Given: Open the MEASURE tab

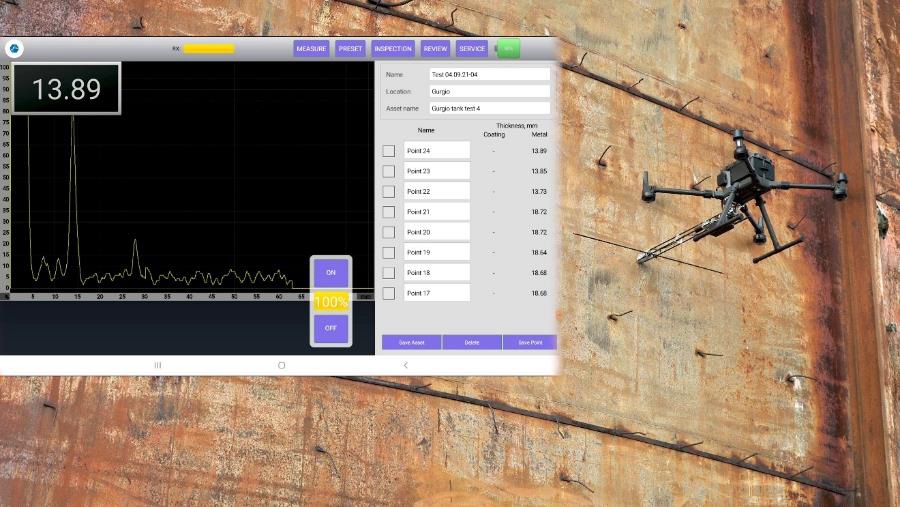Looking at the screenshot, I should [x=311, y=49].
